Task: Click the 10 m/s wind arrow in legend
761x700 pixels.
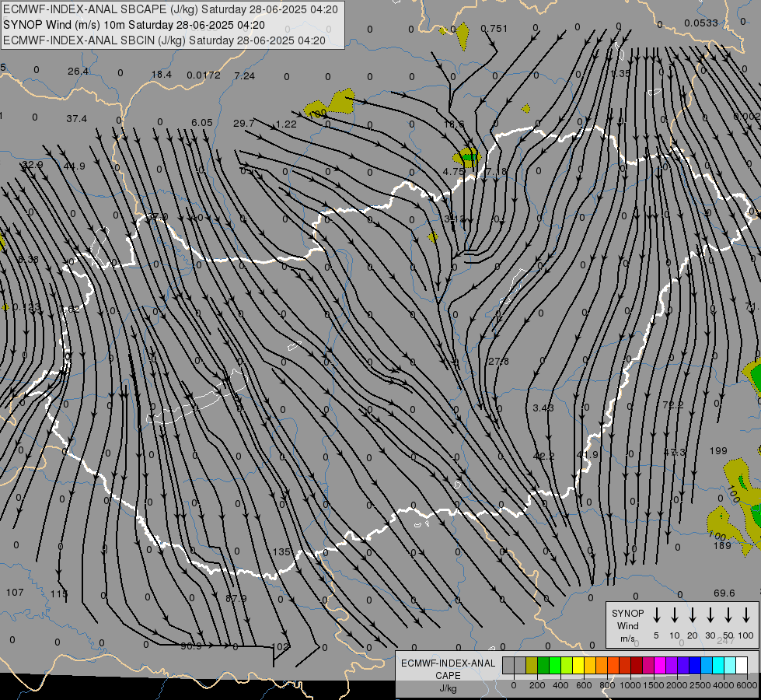Action: coord(674,614)
